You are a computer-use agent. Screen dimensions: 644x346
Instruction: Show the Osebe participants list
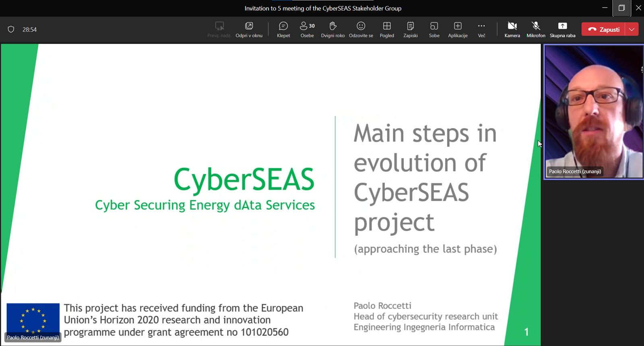click(307, 30)
